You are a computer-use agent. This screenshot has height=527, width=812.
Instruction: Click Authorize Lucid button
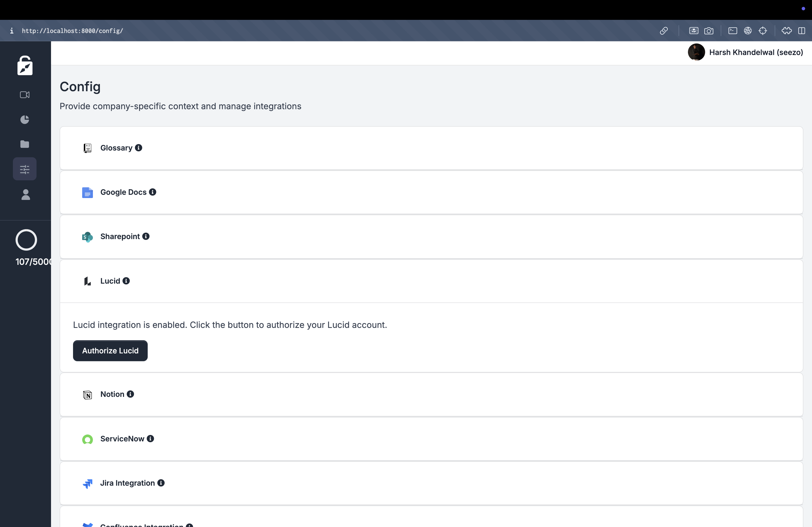(110, 351)
